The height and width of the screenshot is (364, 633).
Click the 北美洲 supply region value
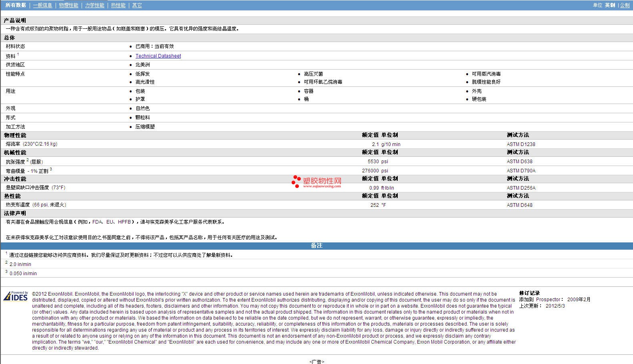[x=142, y=65]
